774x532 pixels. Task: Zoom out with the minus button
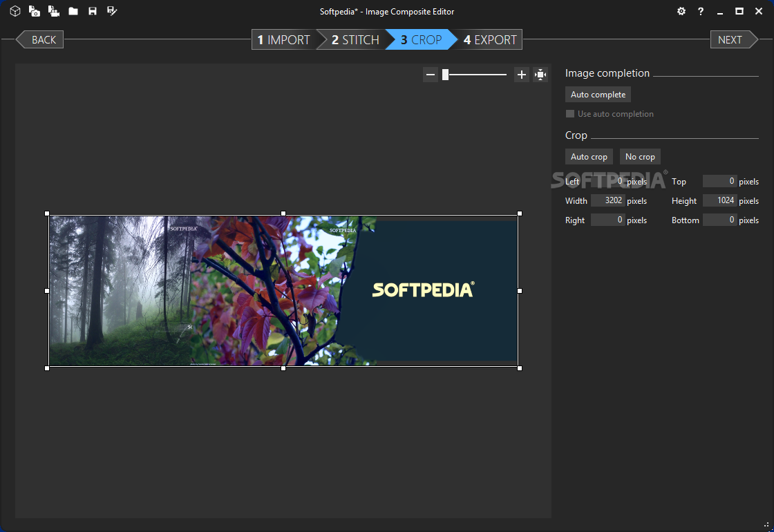(x=431, y=75)
